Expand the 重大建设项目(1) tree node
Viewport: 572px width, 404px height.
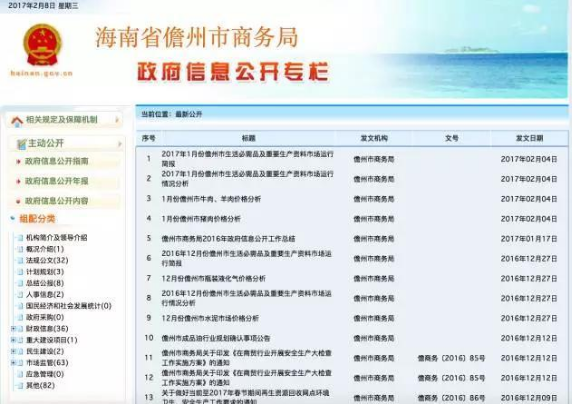[13, 340]
